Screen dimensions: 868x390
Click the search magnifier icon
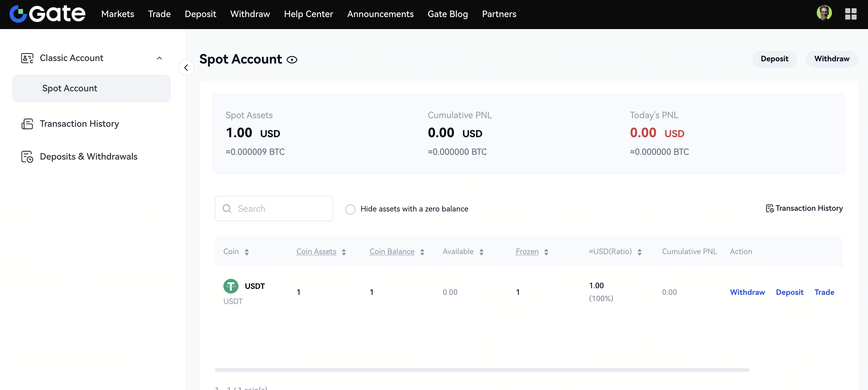click(227, 209)
